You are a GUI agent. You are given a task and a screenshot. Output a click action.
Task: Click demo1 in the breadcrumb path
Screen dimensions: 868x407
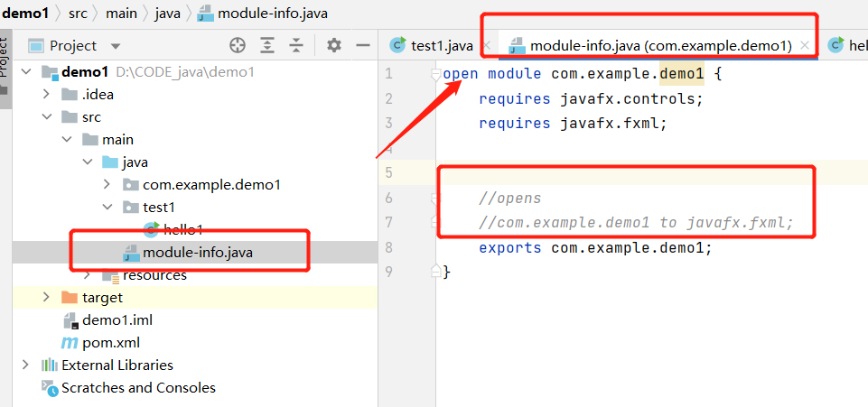[x=25, y=13]
